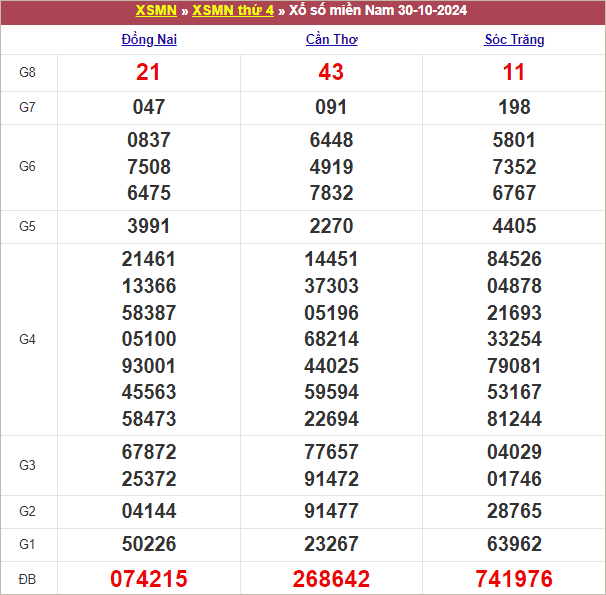Click G4 number 84526
Viewport: 606px width, 595px height.
pyautogui.click(x=514, y=259)
